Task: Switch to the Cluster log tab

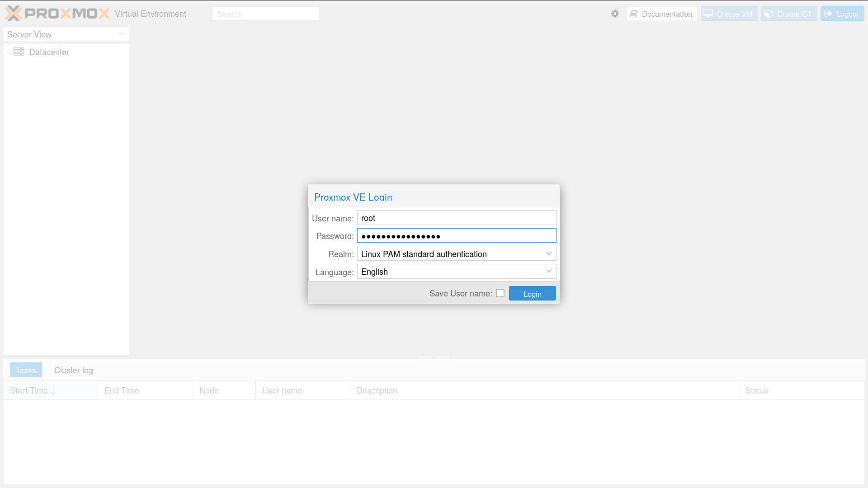Action: tap(73, 370)
